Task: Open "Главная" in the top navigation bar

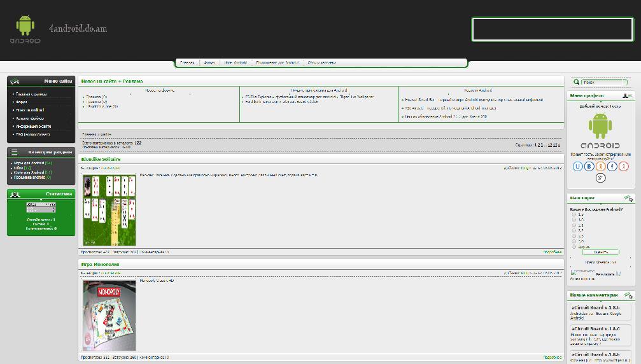Action: (x=187, y=63)
